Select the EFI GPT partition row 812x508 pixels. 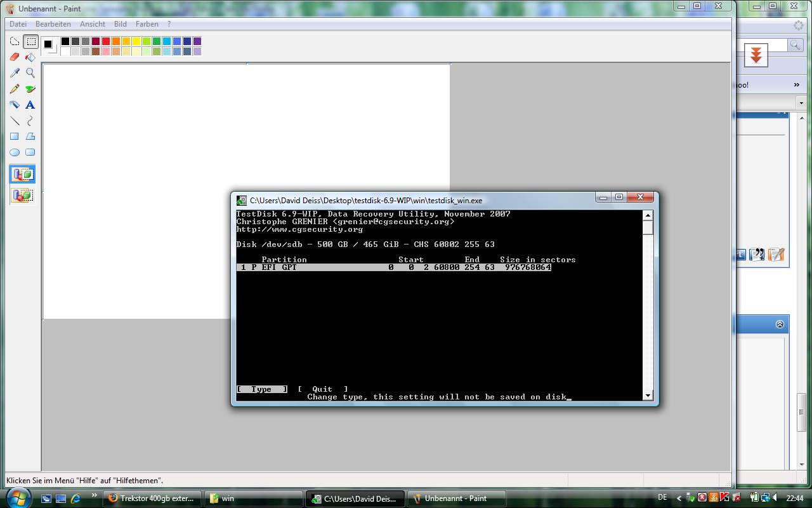[394, 267]
